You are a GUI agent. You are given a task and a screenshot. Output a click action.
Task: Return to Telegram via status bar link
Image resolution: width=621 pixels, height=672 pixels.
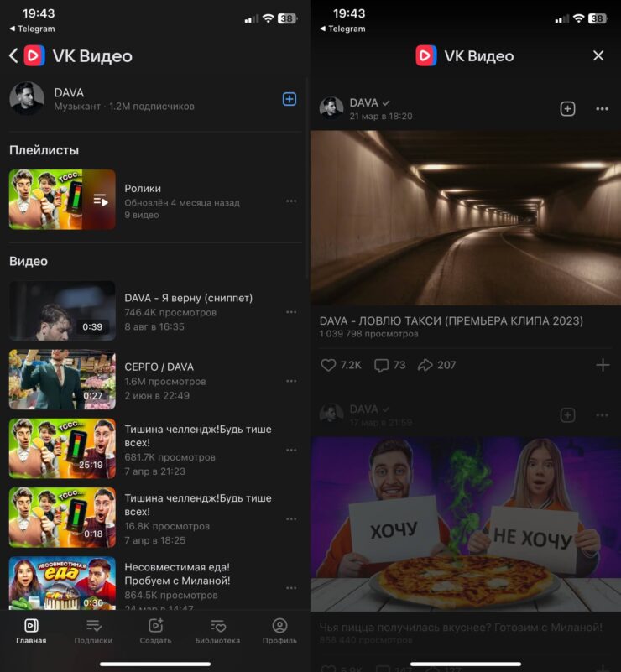pyautogui.click(x=32, y=29)
